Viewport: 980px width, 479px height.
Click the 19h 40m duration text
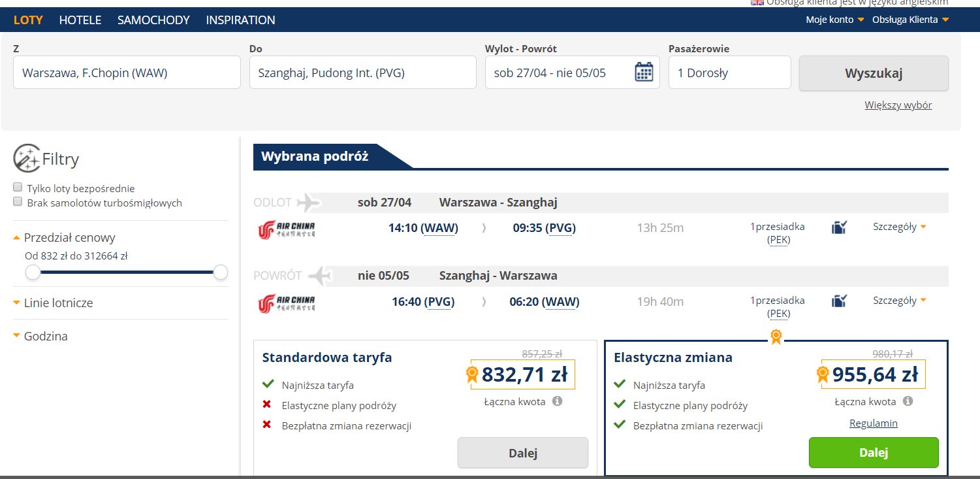tap(660, 301)
